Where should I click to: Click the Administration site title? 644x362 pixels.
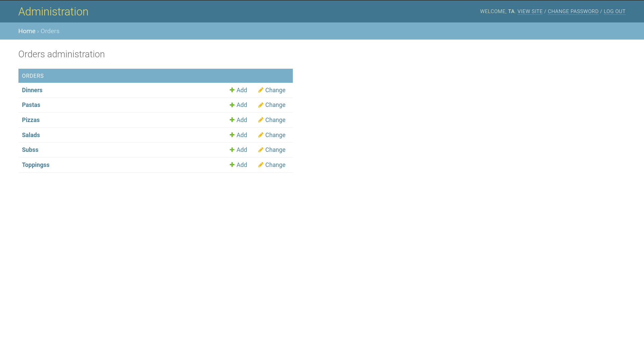[x=53, y=11]
